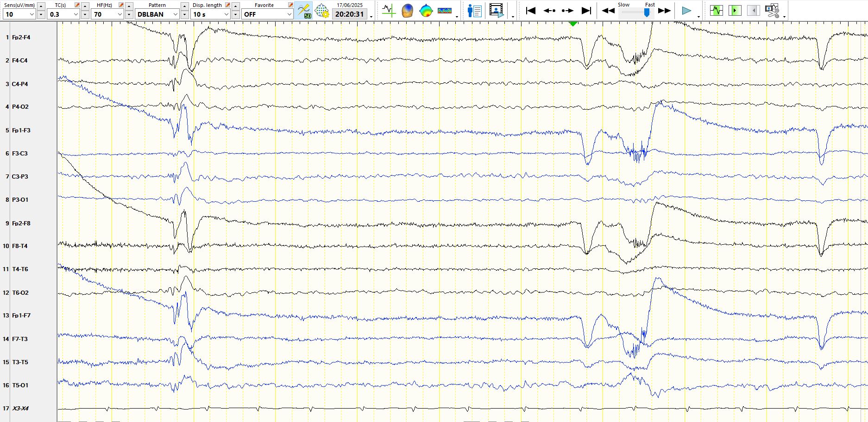
Task: Expand the arrow beside the scissors tool
Action: pyautogui.click(x=784, y=17)
